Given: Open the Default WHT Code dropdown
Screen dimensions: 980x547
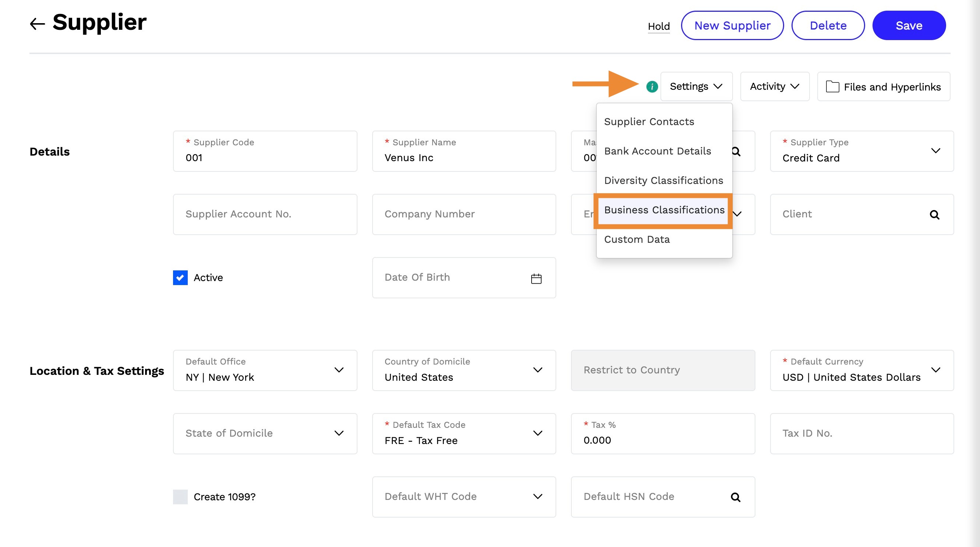Looking at the screenshot, I should pyautogui.click(x=464, y=497).
